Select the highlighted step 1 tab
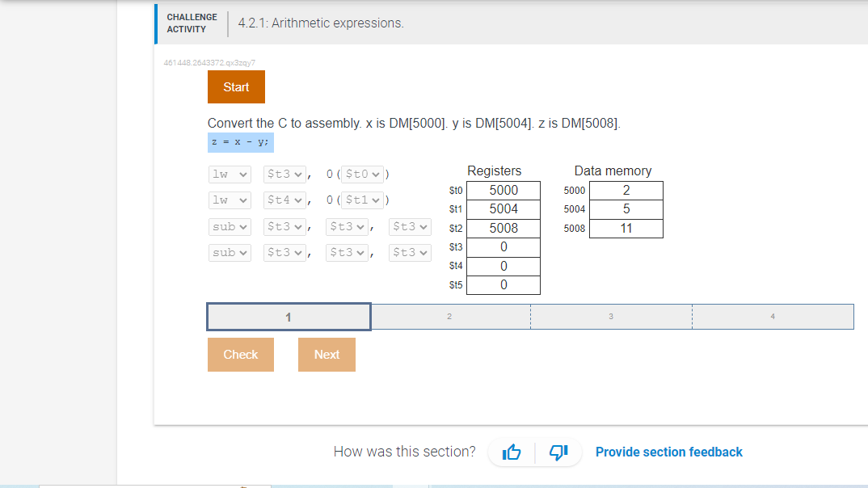 (x=289, y=316)
